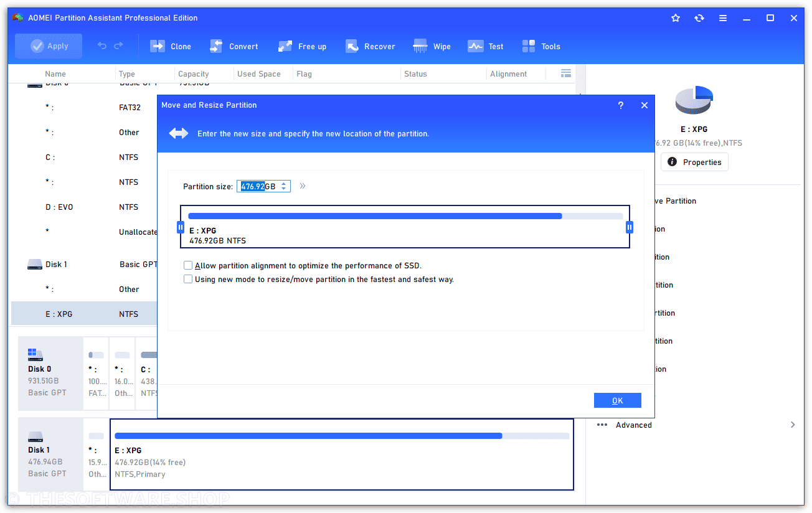
Task: Select the 100MB FAT partition block on Disk 0
Action: [x=96, y=374]
